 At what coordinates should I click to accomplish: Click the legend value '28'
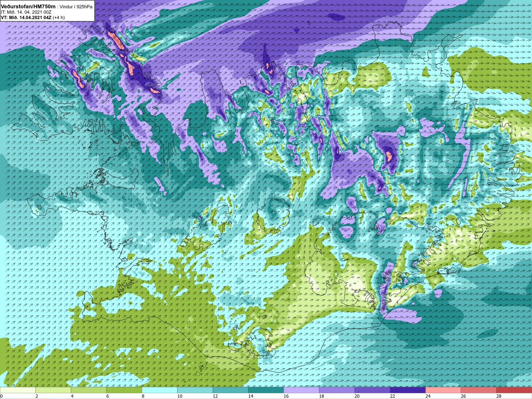click(499, 396)
